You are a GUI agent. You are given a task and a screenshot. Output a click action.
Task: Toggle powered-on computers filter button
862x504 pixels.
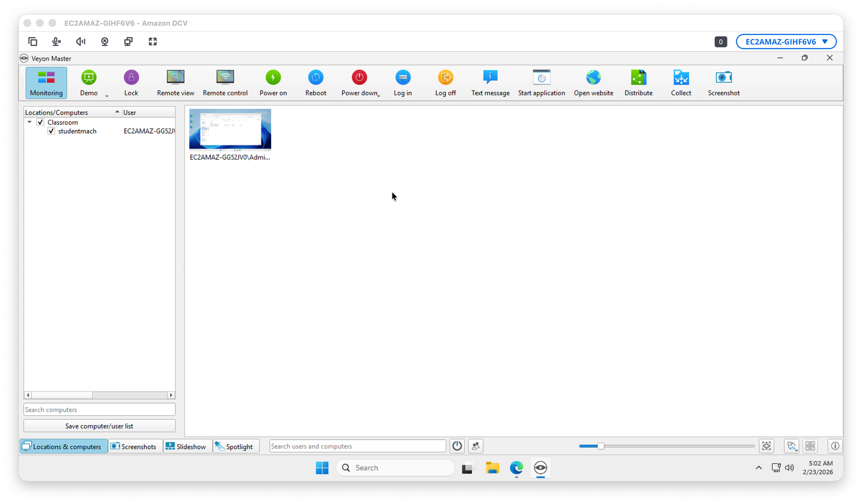pos(457,446)
